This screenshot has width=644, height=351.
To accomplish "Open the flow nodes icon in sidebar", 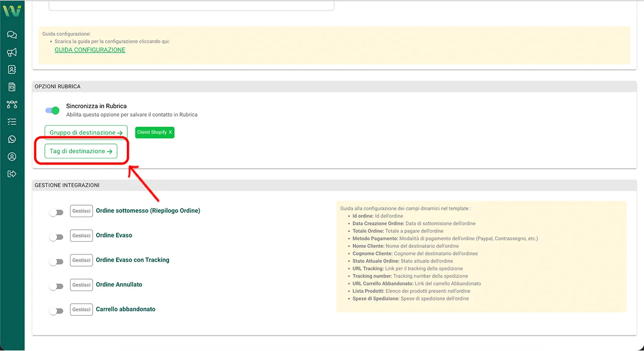I will [12, 105].
